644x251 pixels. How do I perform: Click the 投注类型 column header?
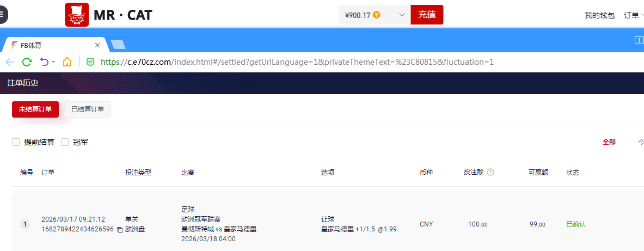(138, 173)
